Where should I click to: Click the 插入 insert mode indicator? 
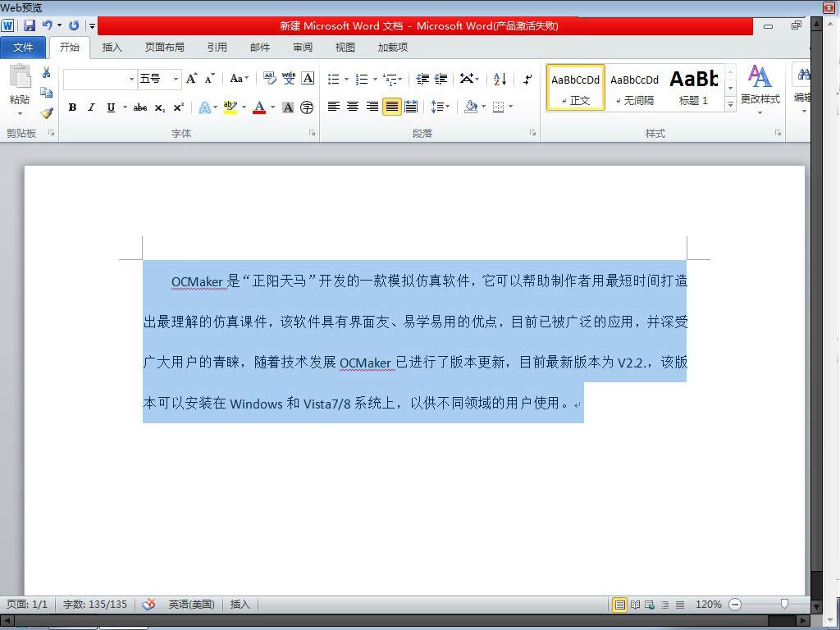pyautogui.click(x=240, y=605)
